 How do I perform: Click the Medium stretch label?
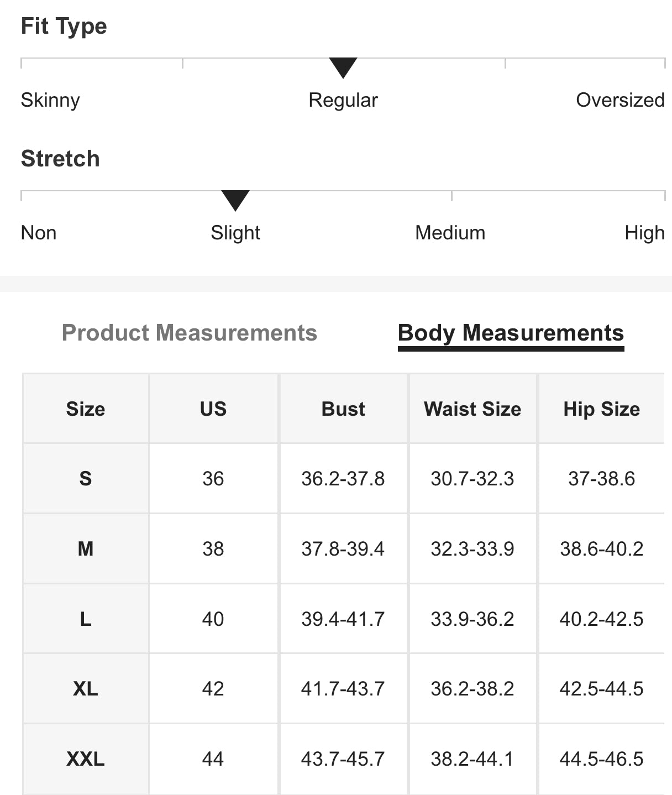(450, 233)
